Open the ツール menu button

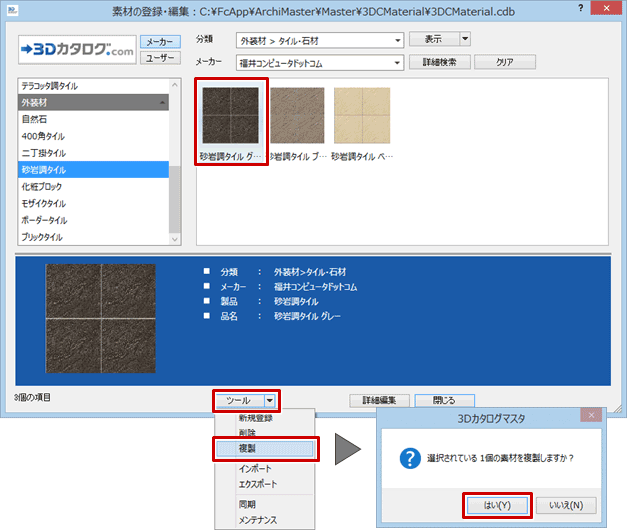point(245,400)
